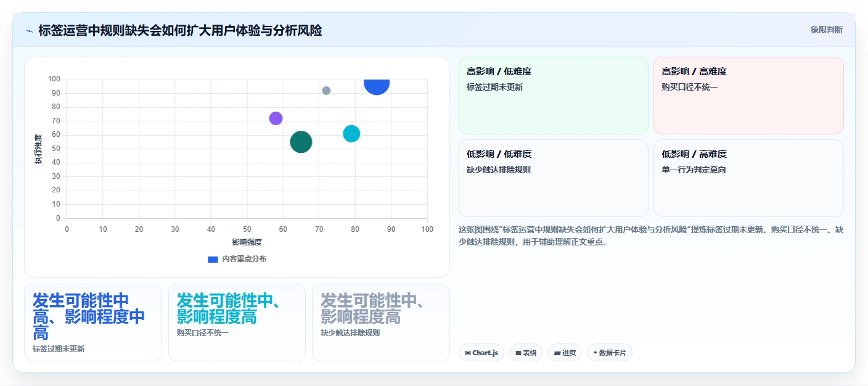Click 标签过期未更新 in green quadrant card
The height and width of the screenshot is (386, 868).
[x=495, y=87]
